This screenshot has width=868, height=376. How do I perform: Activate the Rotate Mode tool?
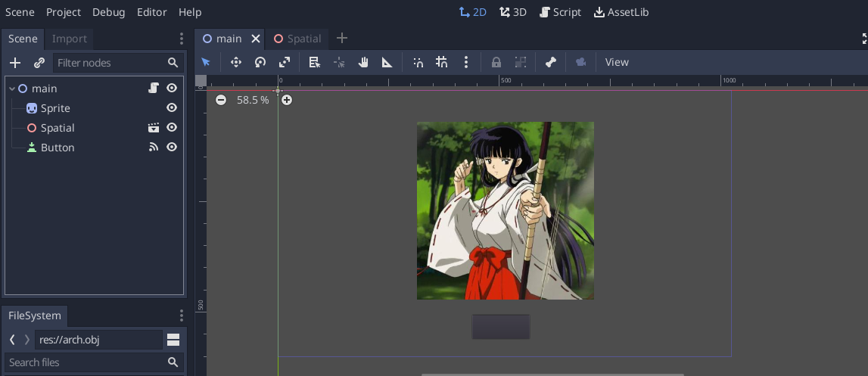pyautogui.click(x=260, y=62)
